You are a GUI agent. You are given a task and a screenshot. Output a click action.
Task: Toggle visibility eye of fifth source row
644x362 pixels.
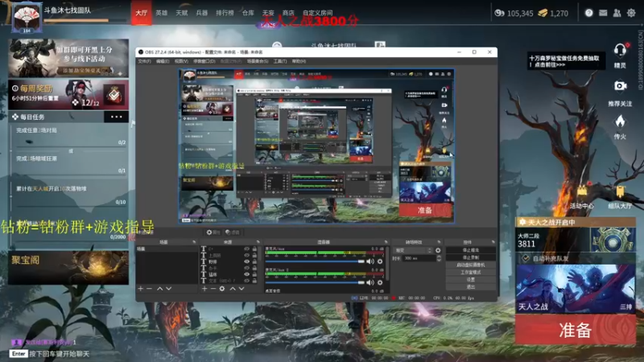pos(247,274)
